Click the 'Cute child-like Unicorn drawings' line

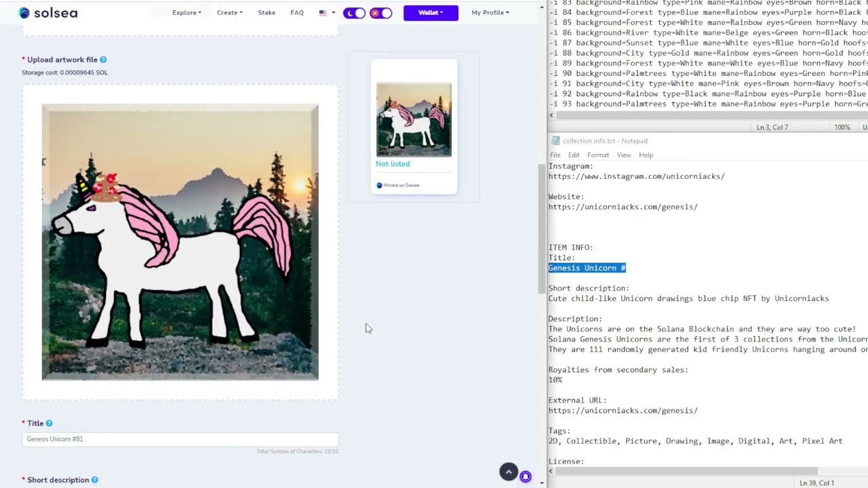click(689, 298)
